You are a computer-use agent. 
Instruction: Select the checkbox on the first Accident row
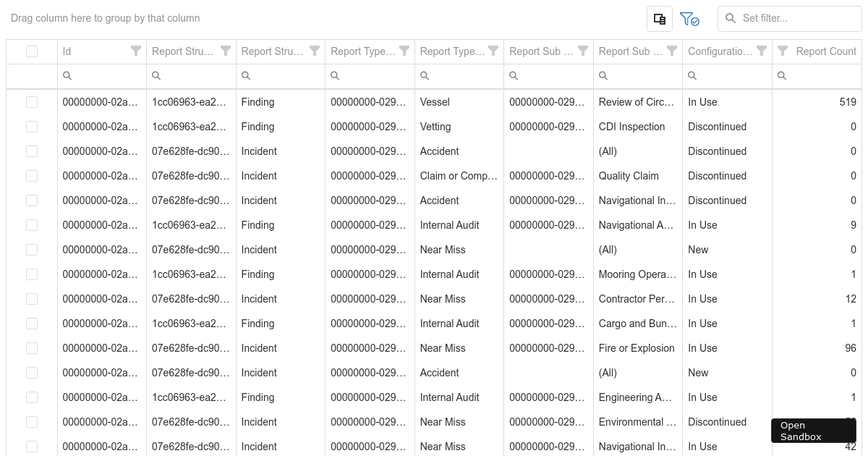[x=32, y=151]
